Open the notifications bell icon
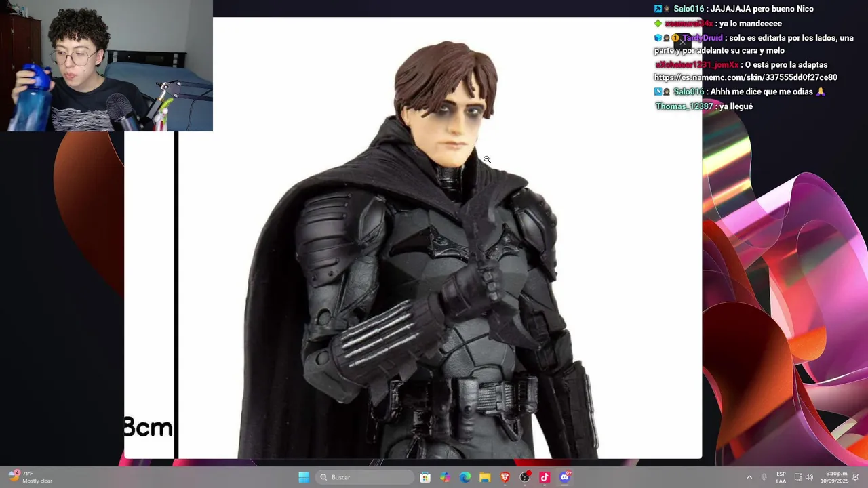The image size is (868, 488). 856,477
